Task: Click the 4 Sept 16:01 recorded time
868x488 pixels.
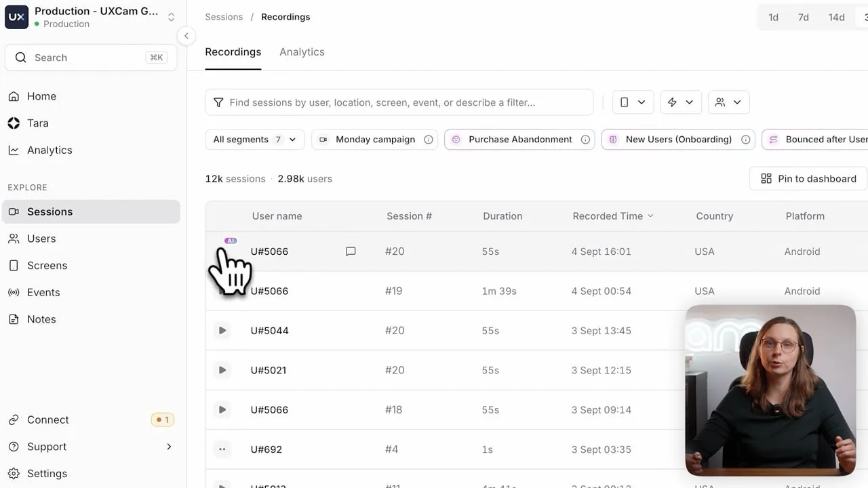Action: [x=601, y=251]
